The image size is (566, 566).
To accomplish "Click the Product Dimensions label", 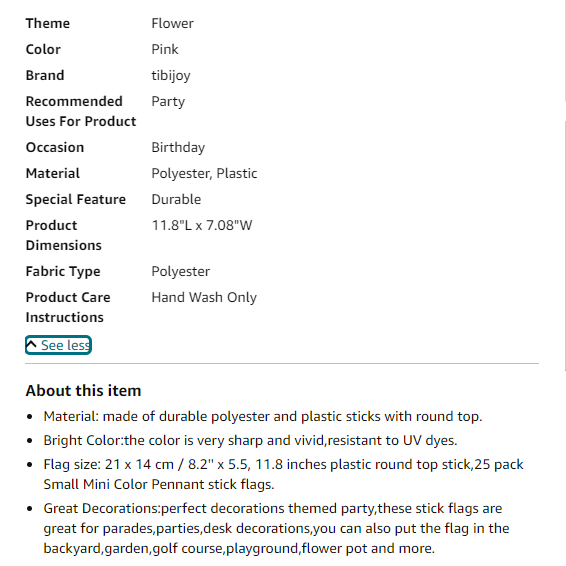I will pos(64,235).
